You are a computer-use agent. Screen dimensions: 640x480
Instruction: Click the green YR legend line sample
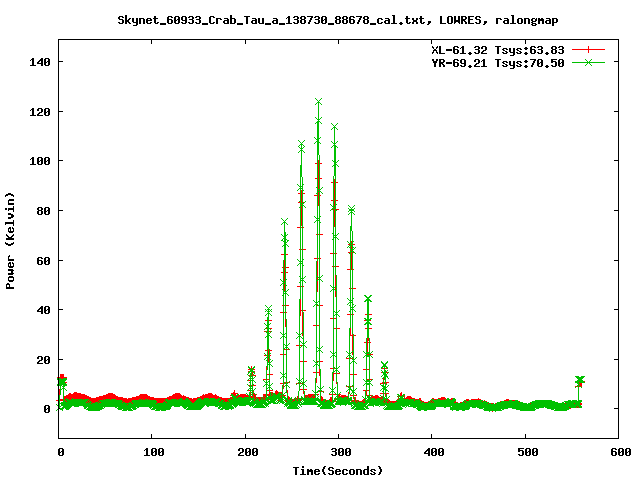click(588, 62)
